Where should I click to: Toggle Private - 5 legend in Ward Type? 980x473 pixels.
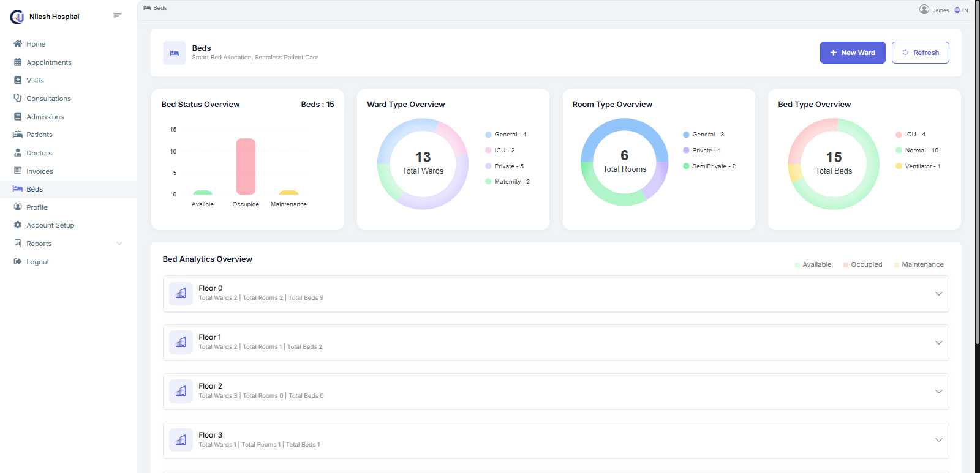point(505,166)
